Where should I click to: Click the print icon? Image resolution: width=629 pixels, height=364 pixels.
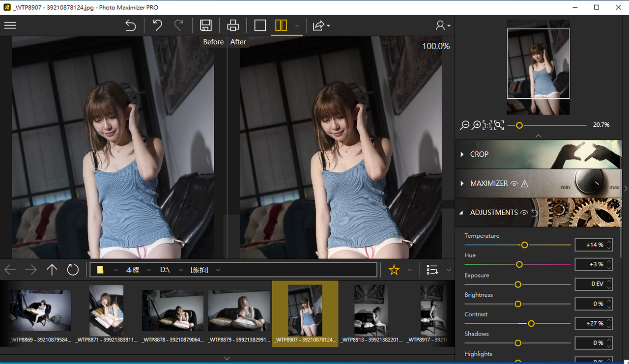233,26
